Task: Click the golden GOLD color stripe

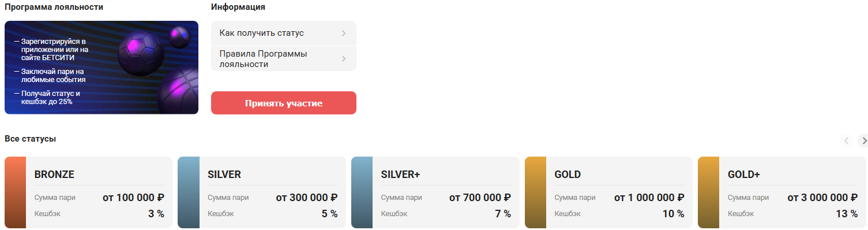Action: tap(535, 192)
